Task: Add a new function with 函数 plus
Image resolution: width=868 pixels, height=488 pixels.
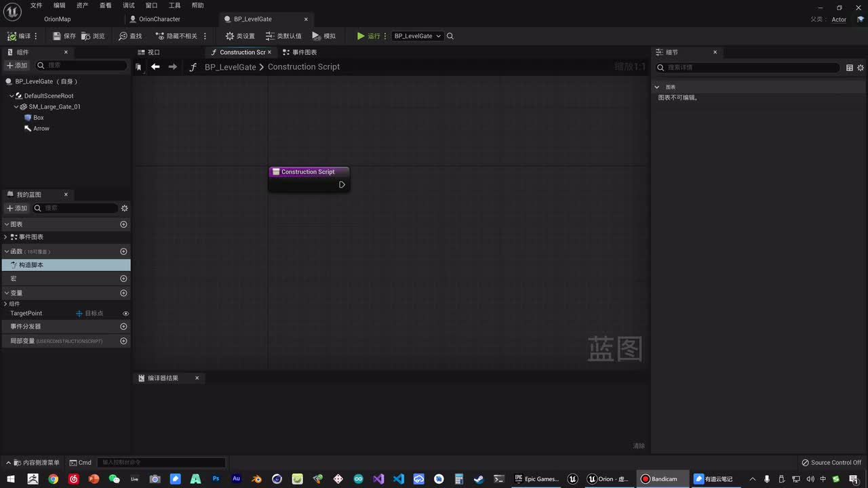Action: 123,251
